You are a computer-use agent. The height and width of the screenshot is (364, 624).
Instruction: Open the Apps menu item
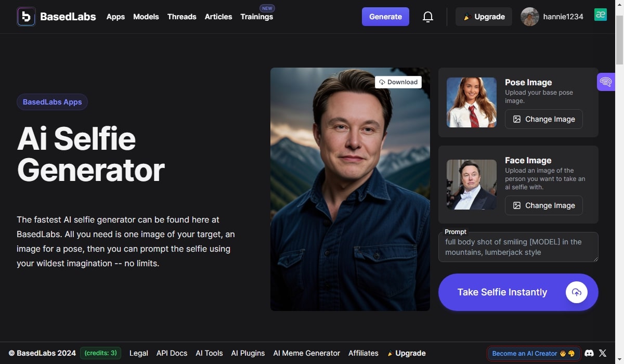[115, 17]
